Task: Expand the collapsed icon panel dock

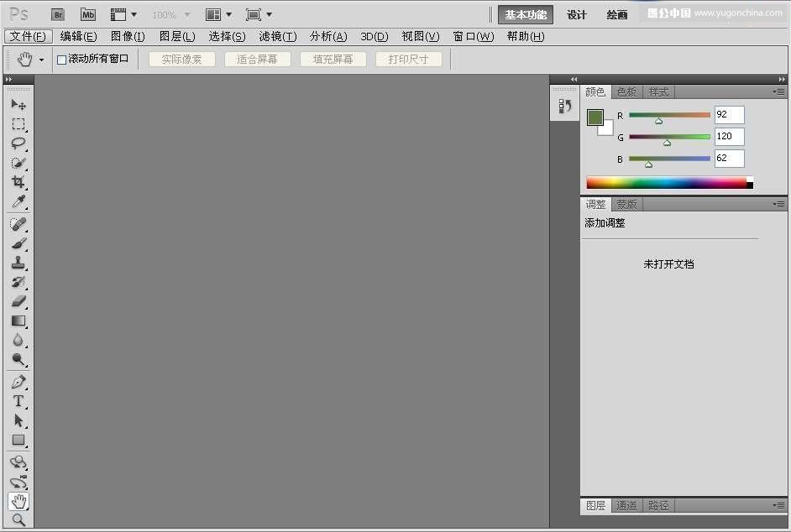Action: click(574, 79)
